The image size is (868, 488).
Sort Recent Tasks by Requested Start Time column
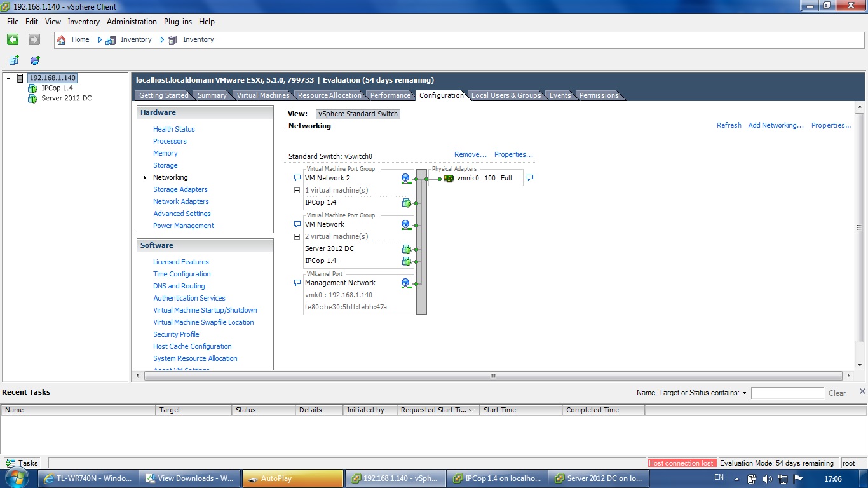pyautogui.click(x=438, y=410)
